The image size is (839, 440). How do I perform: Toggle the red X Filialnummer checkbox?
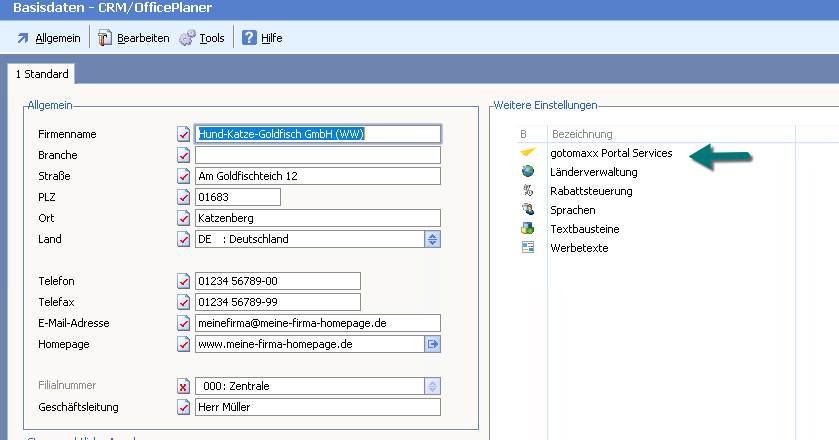183,387
